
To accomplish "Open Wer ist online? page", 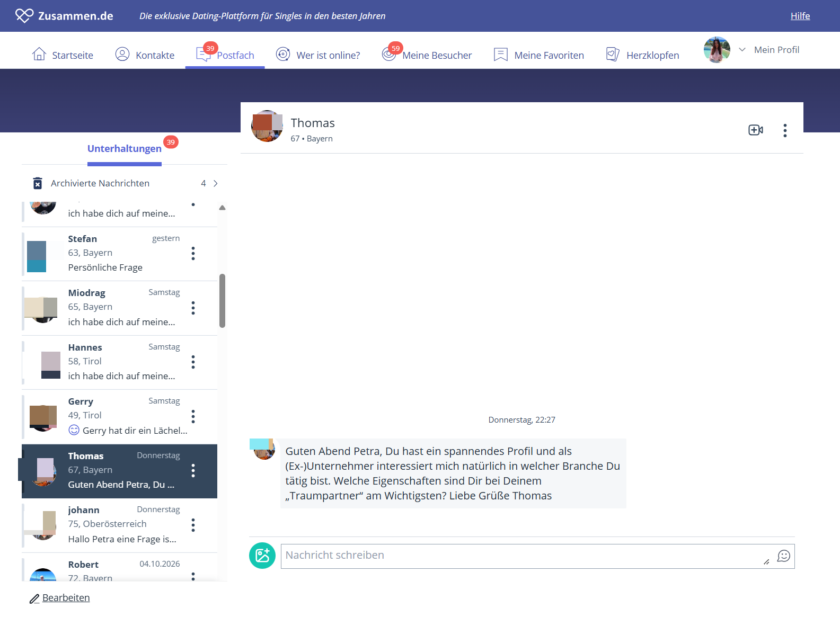I will click(x=318, y=55).
